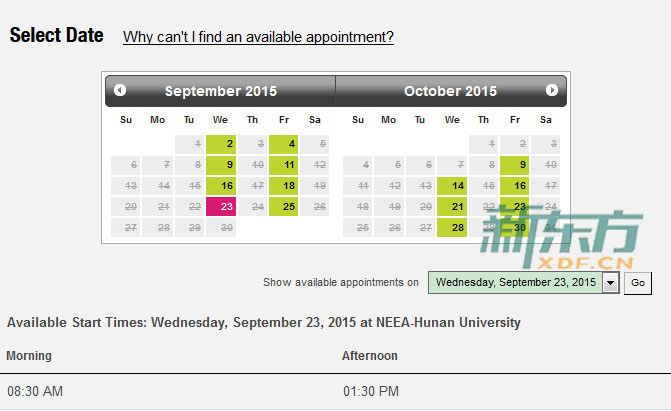Select the Wednesday, September 23, 2015 combo box
671x411 pixels.
[x=523, y=283]
